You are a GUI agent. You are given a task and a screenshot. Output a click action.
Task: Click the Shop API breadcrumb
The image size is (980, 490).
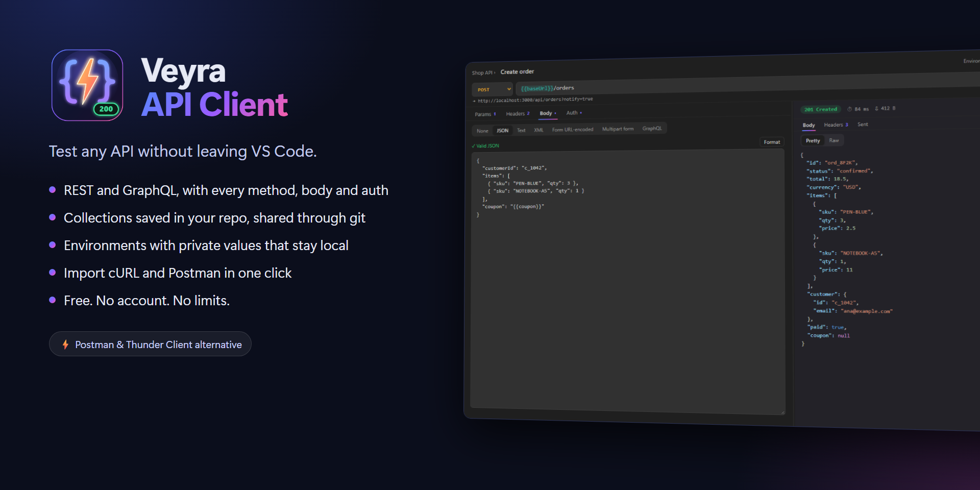482,73
